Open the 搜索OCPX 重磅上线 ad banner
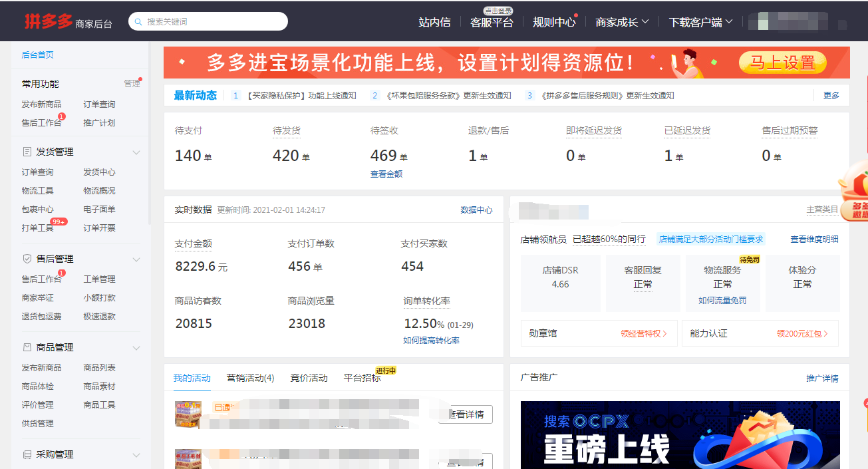This screenshot has height=469, width=868. point(680,435)
